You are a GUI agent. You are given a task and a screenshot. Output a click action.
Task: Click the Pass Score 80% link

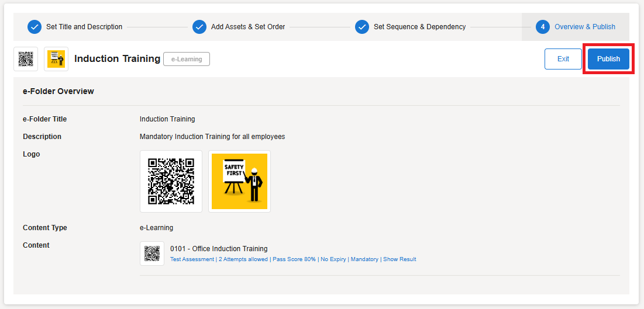[294, 259]
